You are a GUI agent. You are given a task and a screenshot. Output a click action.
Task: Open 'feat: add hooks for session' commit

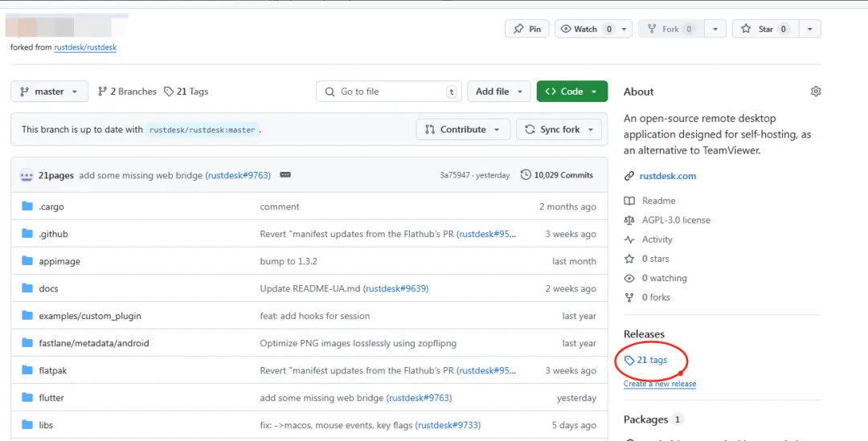[x=315, y=316]
